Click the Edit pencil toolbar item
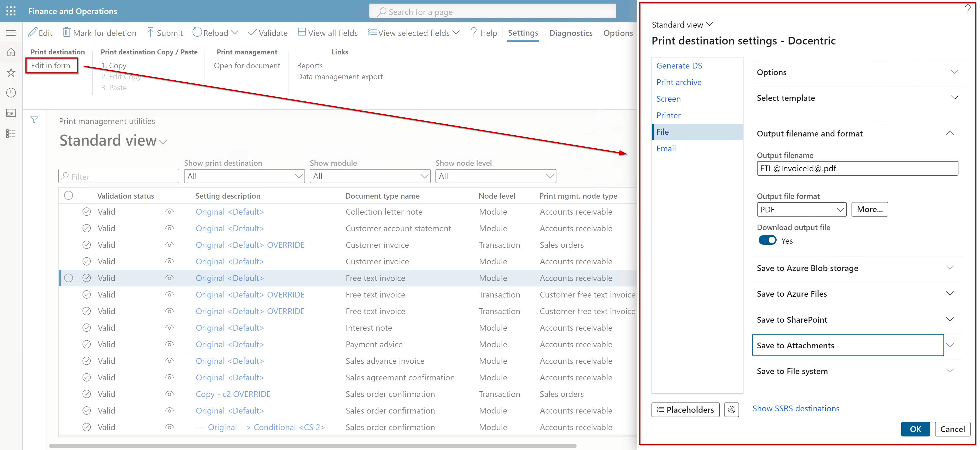The image size is (980, 450). click(x=40, y=33)
